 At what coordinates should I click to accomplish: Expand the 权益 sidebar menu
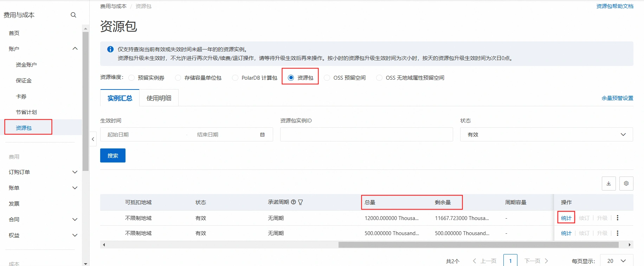coord(75,235)
